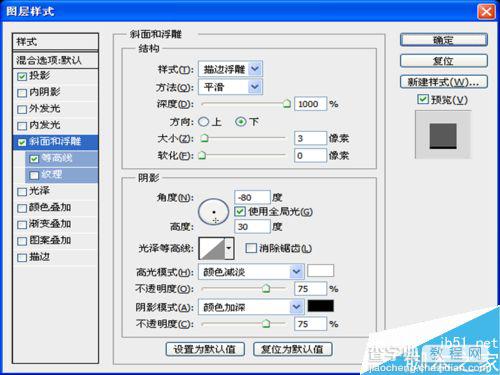Image resolution: width=500 pixels, height=375 pixels.
Task: Toggle the 预览 preview checkbox
Action: click(423, 99)
